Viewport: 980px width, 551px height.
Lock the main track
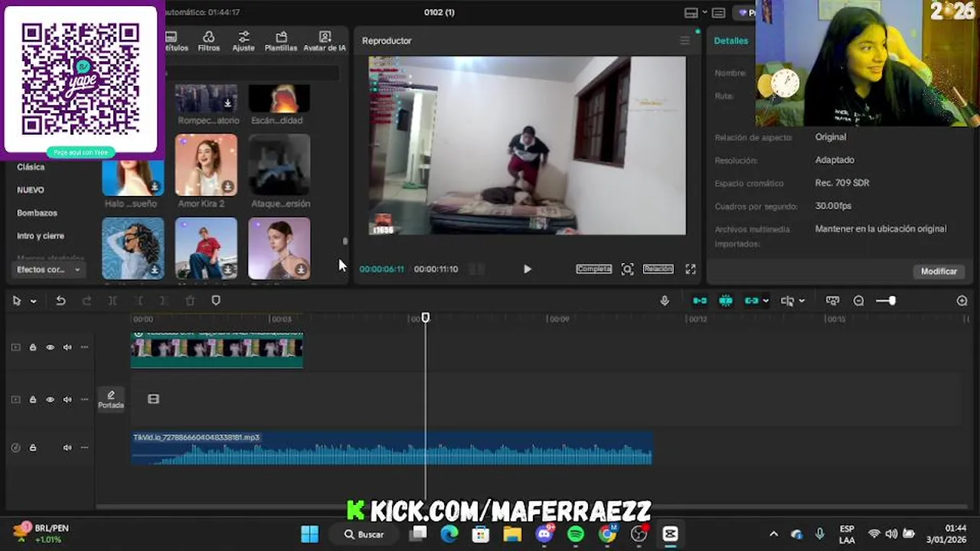(33, 399)
